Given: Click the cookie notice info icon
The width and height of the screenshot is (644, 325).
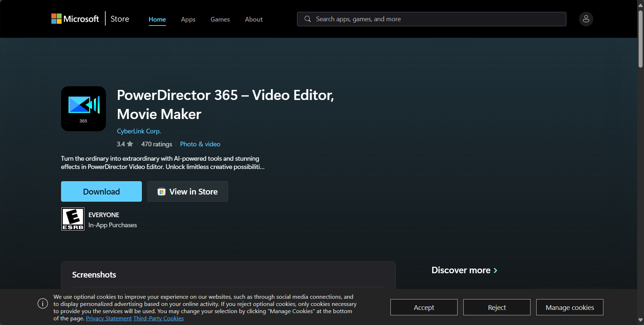Looking at the screenshot, I should coord(43,303).
